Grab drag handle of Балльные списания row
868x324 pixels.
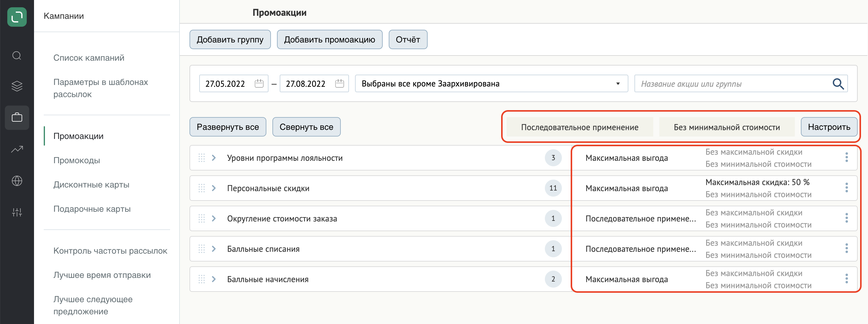201,249
